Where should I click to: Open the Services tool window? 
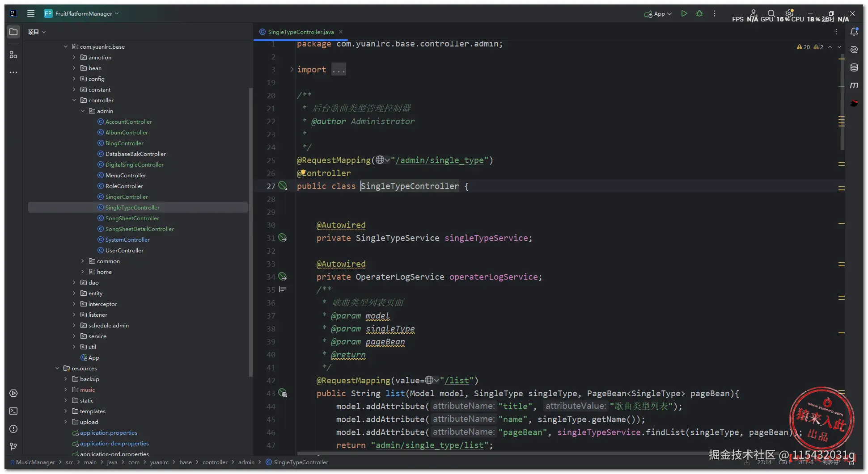(13, 393)
